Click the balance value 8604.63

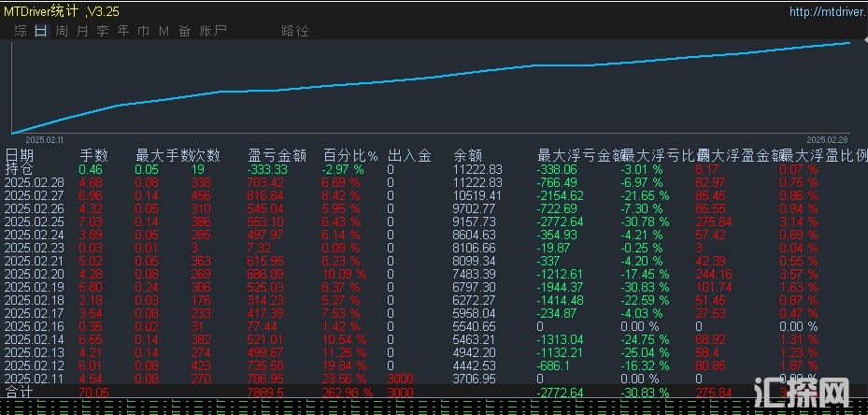[x=475, y=235]
